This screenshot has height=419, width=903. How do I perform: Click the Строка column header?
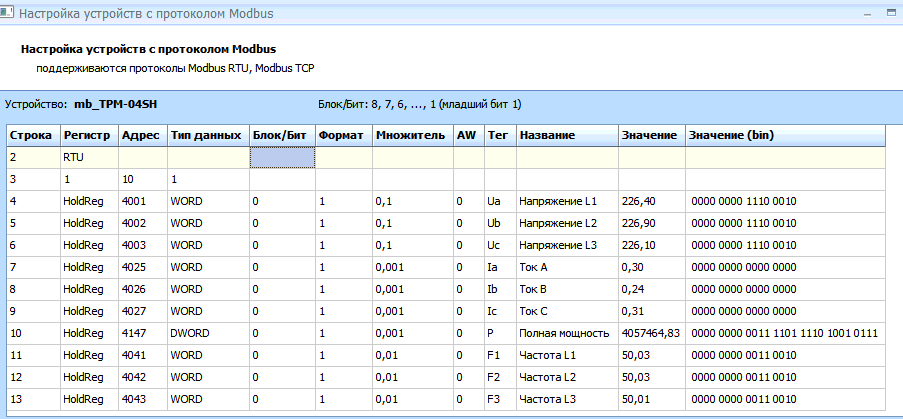[32, 135]
